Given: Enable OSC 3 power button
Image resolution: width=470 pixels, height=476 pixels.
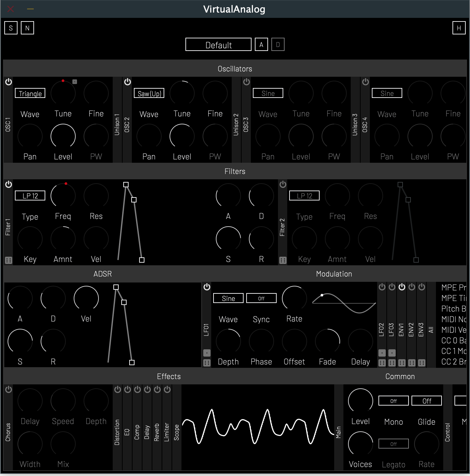Looking at the screenshot, I should (x=247, y=82).
